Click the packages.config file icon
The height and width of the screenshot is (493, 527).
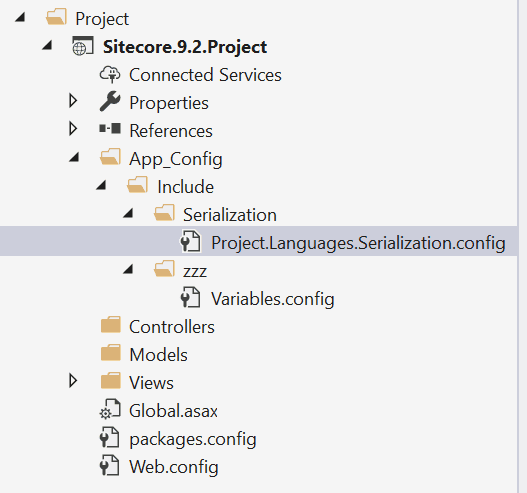[x=110, y=438]
